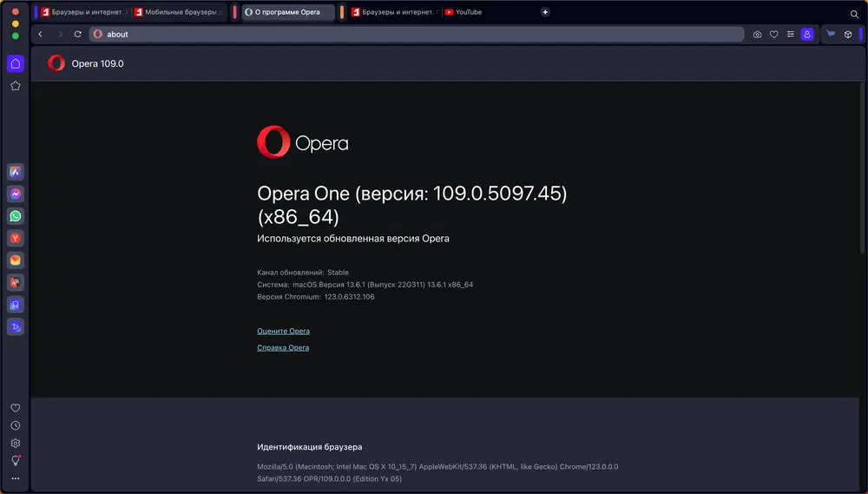Click the 'Mozilla/5.0 (Macintosh' user agent string
This screenshot has width=868, height=494.
pyautogui.click(x=437, y=472)
